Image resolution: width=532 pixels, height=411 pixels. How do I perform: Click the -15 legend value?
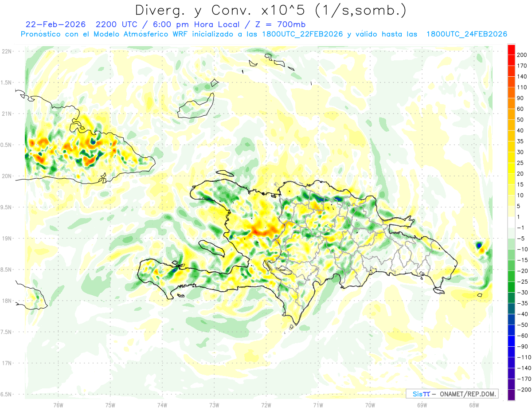[x=523, y=260]
